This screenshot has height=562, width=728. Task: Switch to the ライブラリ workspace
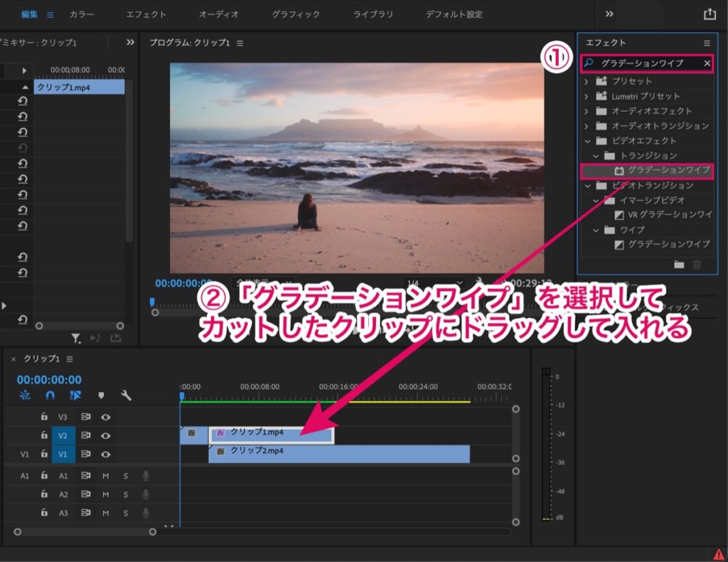pos(373,14)
